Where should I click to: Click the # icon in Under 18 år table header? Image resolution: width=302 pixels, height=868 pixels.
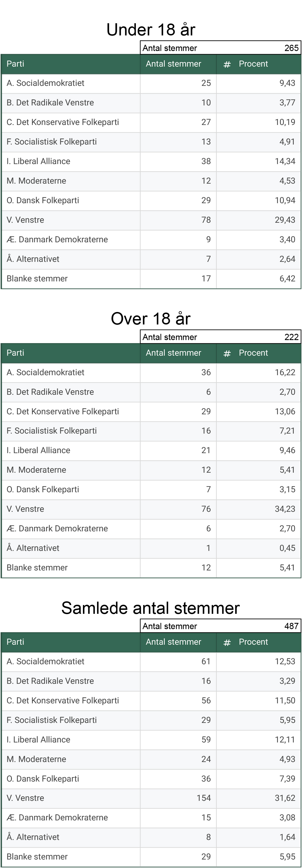pyautogui.click(x=227, y=64)
